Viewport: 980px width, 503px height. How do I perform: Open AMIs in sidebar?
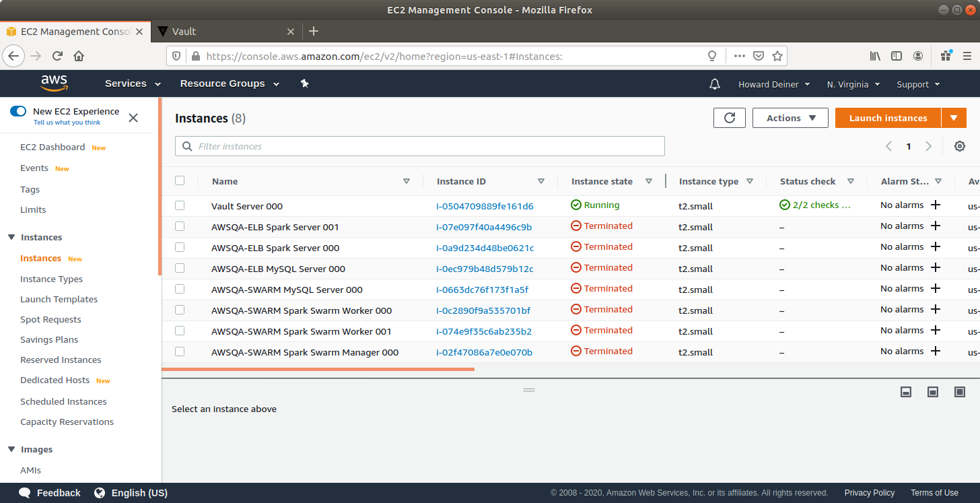(x=30, y=470)
